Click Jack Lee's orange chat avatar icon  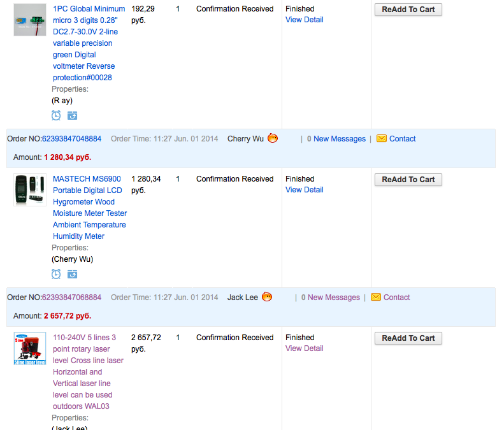[267, 297]
